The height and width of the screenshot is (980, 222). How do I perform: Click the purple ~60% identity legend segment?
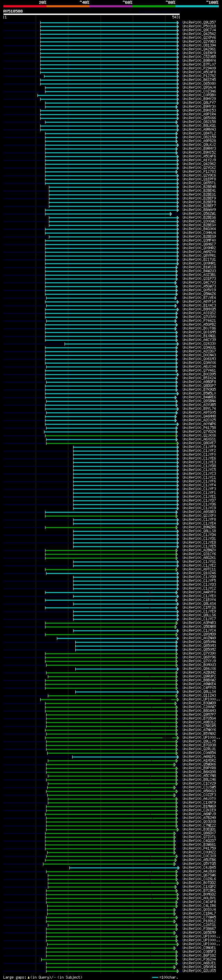[111, 6]
